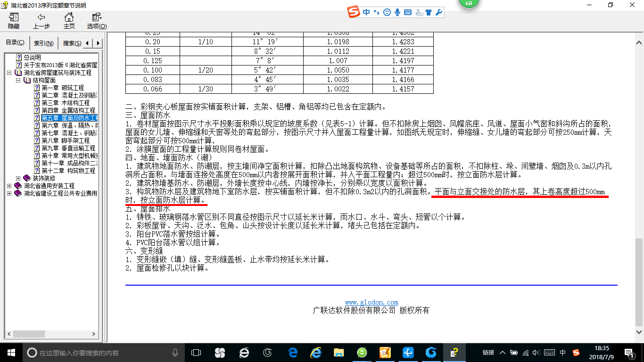Open the 关于发布2013版 topic
The image size is (644, 362).
pos(60,65)
